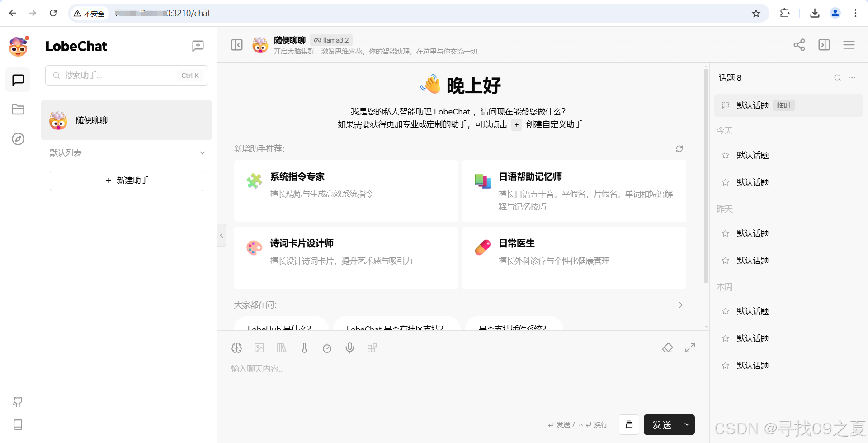The height and width of the screenshot is (443, 868).
Task: Star the second 默认话题 under 本周
Action: tap(726, 338)
